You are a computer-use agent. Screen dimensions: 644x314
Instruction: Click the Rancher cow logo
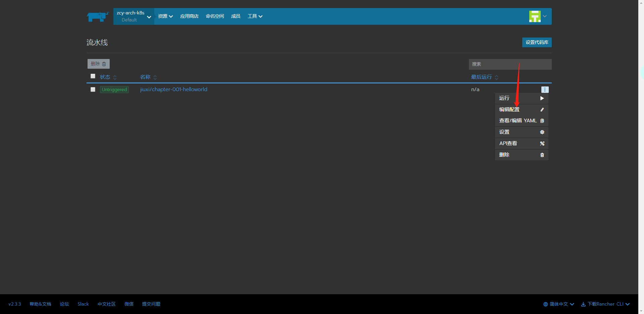click(98, 16)
